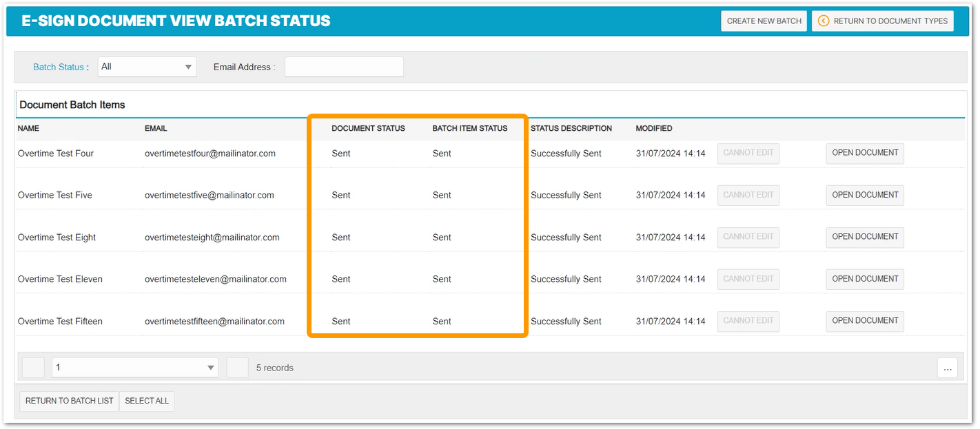Open document for Overtime Test Five
The width and height of the screenshot is (980, 429).
864,195
